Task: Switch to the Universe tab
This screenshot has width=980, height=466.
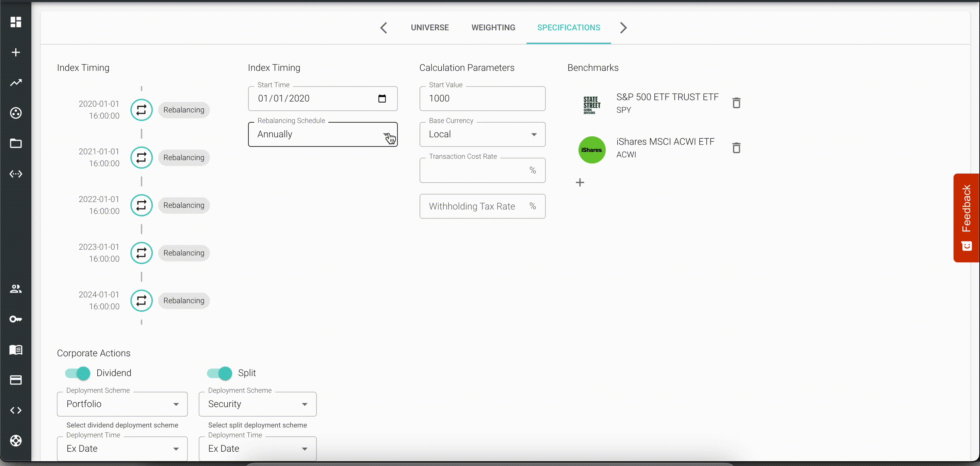Action: click(x=429, y=27)
